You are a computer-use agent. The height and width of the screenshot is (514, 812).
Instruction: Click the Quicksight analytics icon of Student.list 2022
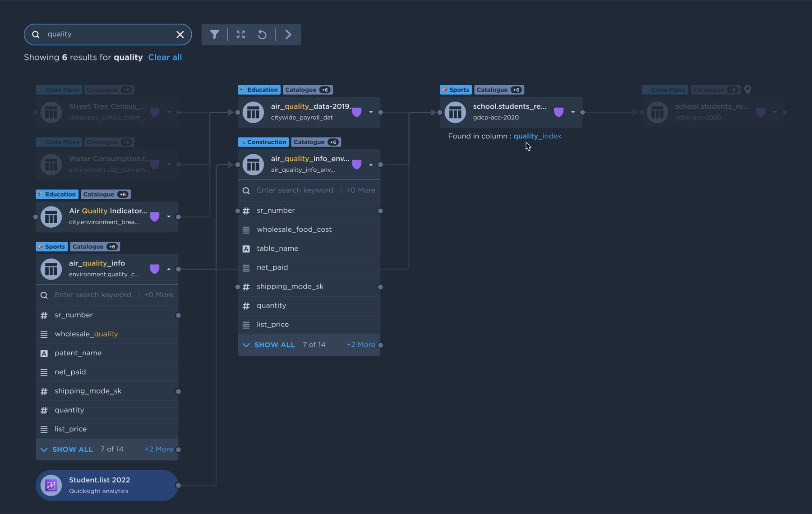tap(51, 486)
